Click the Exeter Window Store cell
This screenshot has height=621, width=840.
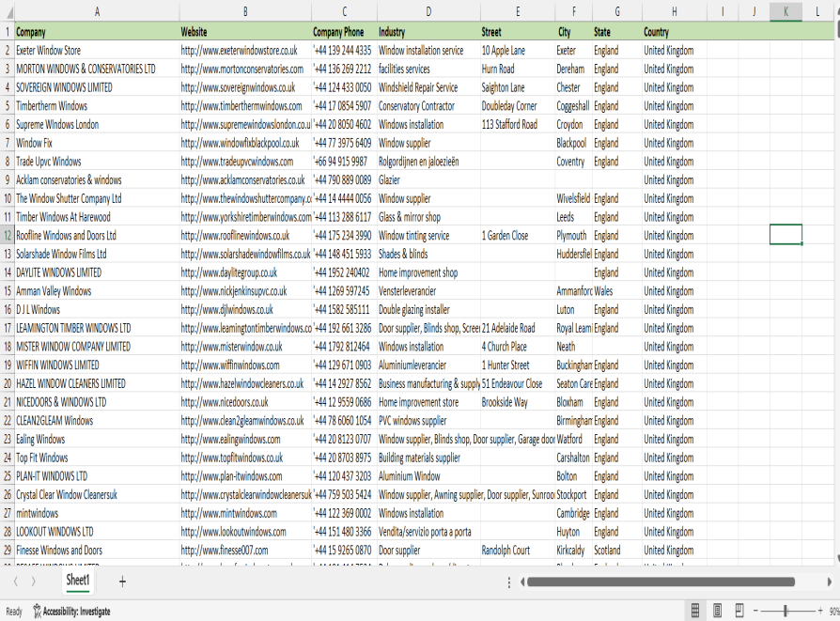[x=96, y=51]
